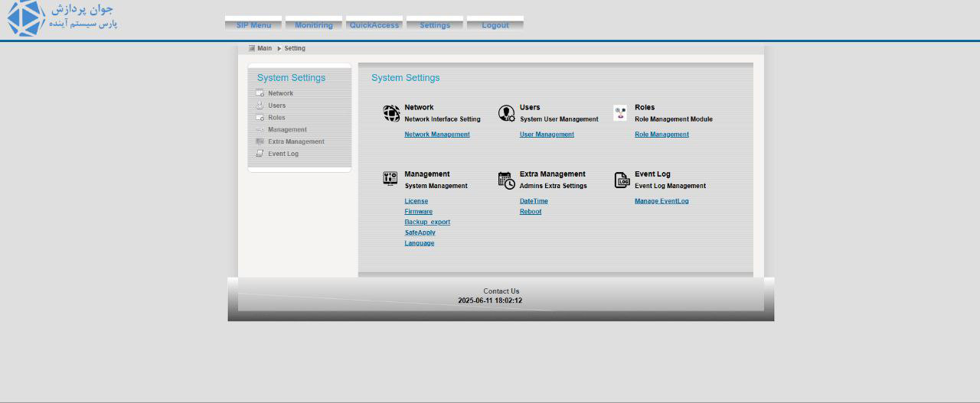Click the Network globe icon
The image size is (980, 403).
tap(391, 114)
